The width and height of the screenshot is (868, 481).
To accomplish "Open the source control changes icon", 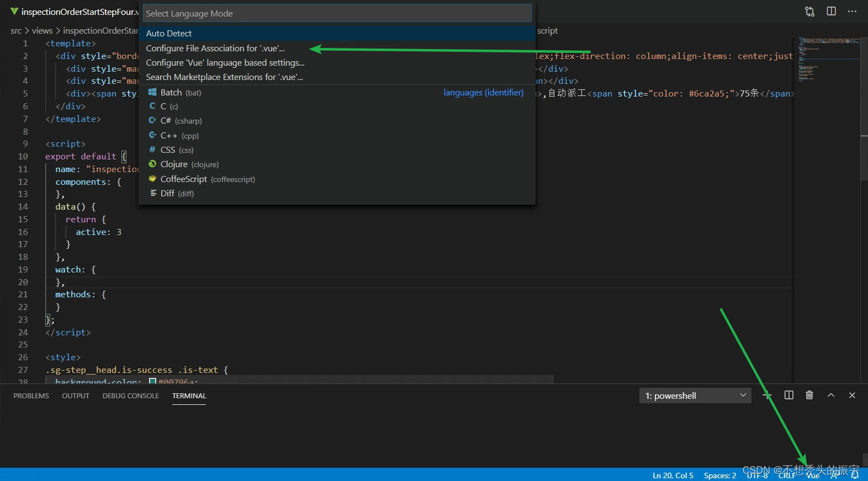I will (x=809, y=12).
